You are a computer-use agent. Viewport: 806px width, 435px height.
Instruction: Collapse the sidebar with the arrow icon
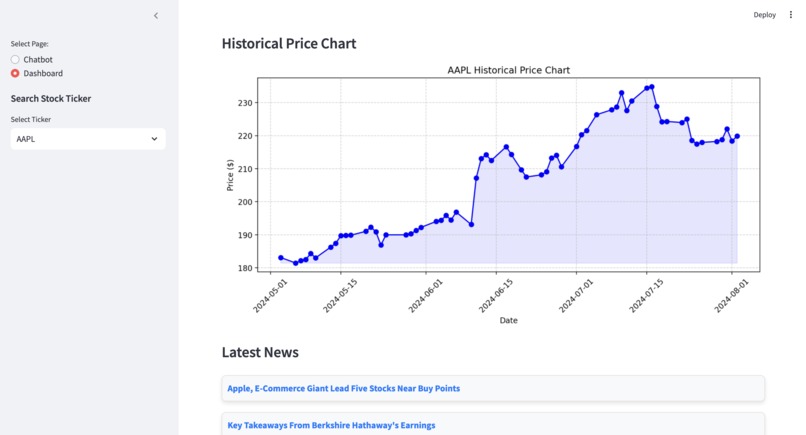156,16
